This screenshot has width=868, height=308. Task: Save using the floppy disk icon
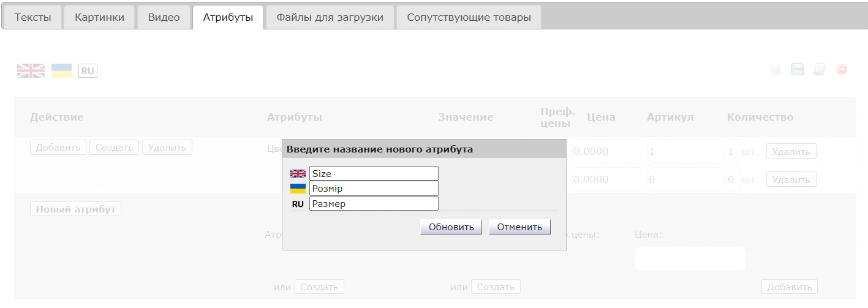(x=797, y=70)
